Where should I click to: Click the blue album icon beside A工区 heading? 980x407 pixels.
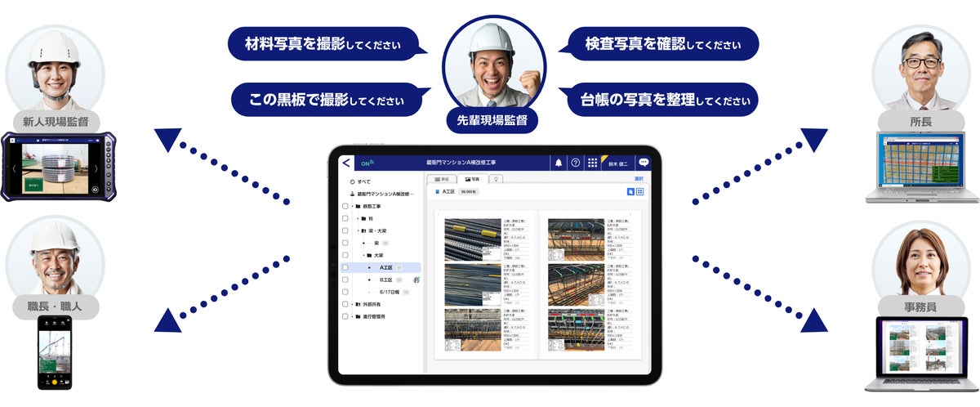[437, 191]
